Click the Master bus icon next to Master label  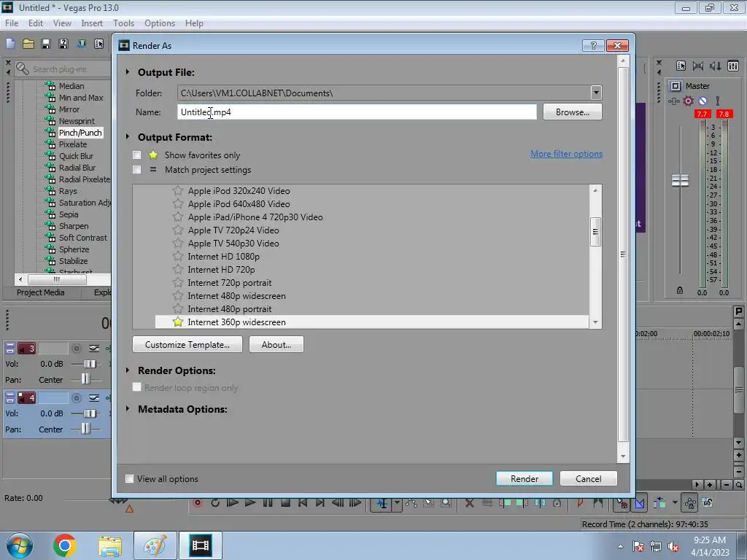pos(676,86)
